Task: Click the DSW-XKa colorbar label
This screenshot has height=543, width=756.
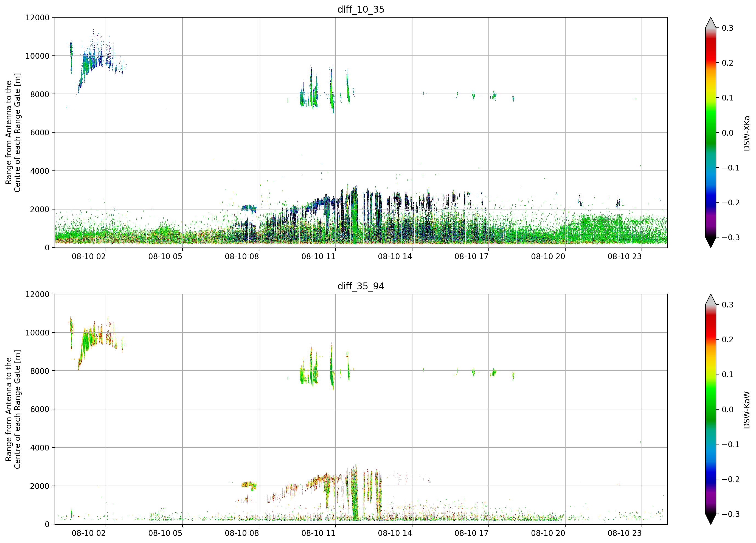Action: tap(746, 133)
